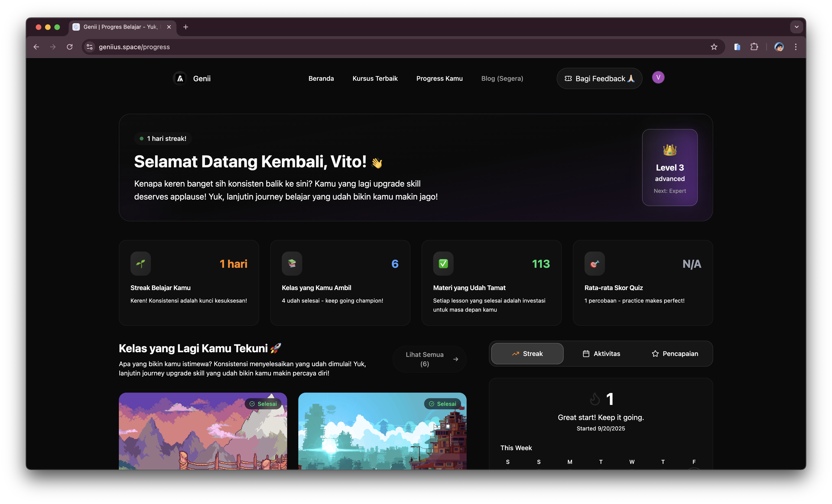The image size is (832, 504).
Task: Click the 1 hari streak! badge
Action: 163,138
